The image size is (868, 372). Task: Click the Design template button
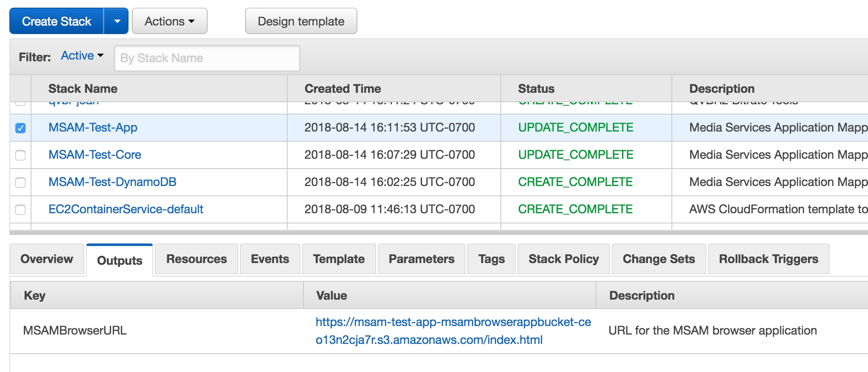click(x=301, y=21)
